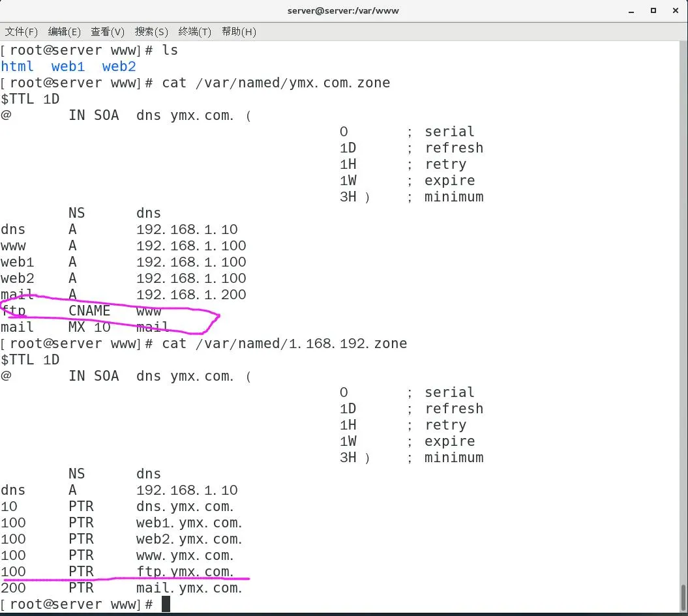Click ftp.ymx.com. PTR target
The height and width of the screenshot is (616, 688).
pyautogui.click(x=185, y=571)
